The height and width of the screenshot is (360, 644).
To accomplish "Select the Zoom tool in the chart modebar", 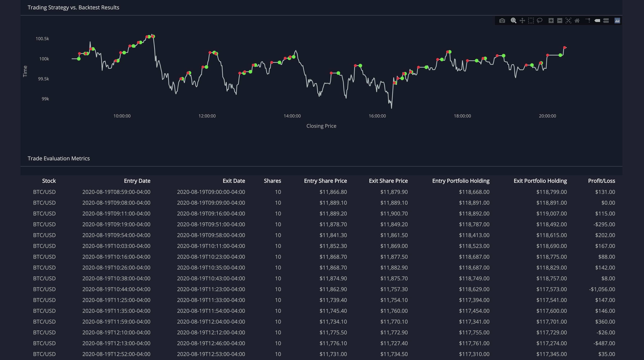I will tap(514, 21).
